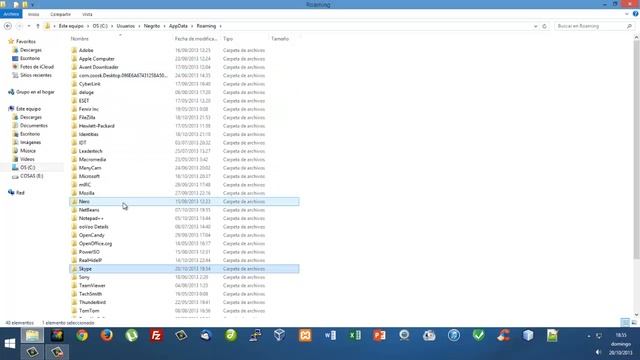Image resolution: width=640 pixels, height=360 pixels.
Task: Select the Hewlett-Packard folder
Action: (x=97, y=126)
